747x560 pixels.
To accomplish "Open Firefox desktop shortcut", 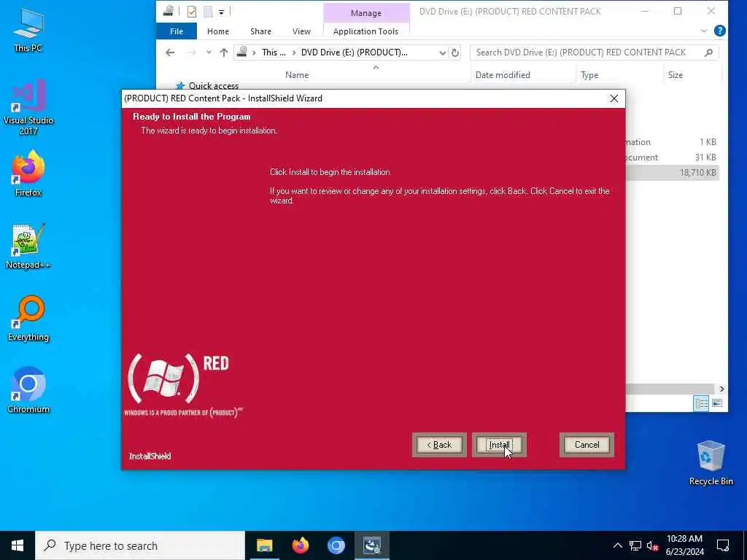I will pyautogui.click(x=28, y=174).
